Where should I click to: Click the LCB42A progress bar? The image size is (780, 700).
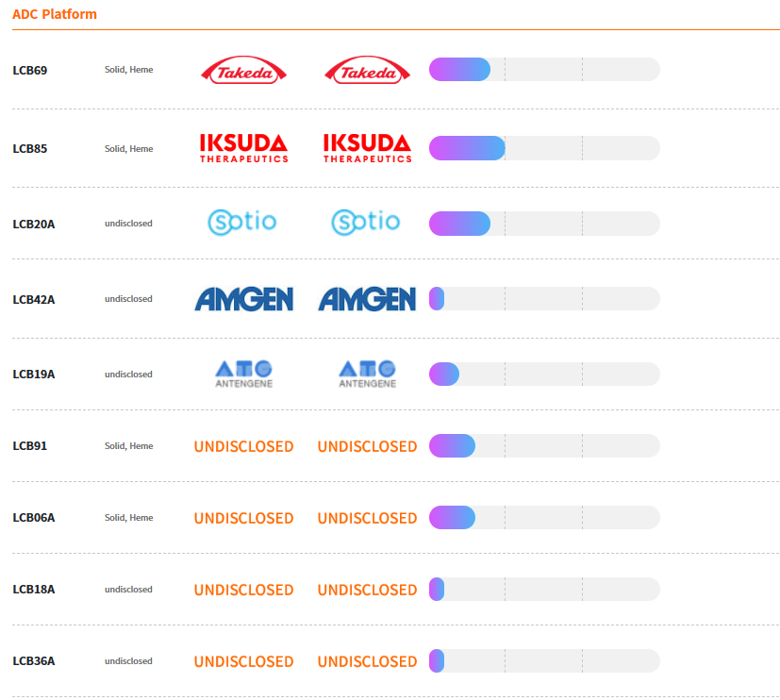pyautogui.click(x=544, y=299)
